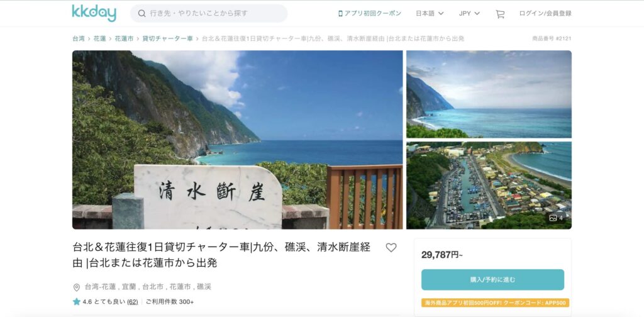Click the location pin icon
The image size is (644, 317).
(76, 287)
